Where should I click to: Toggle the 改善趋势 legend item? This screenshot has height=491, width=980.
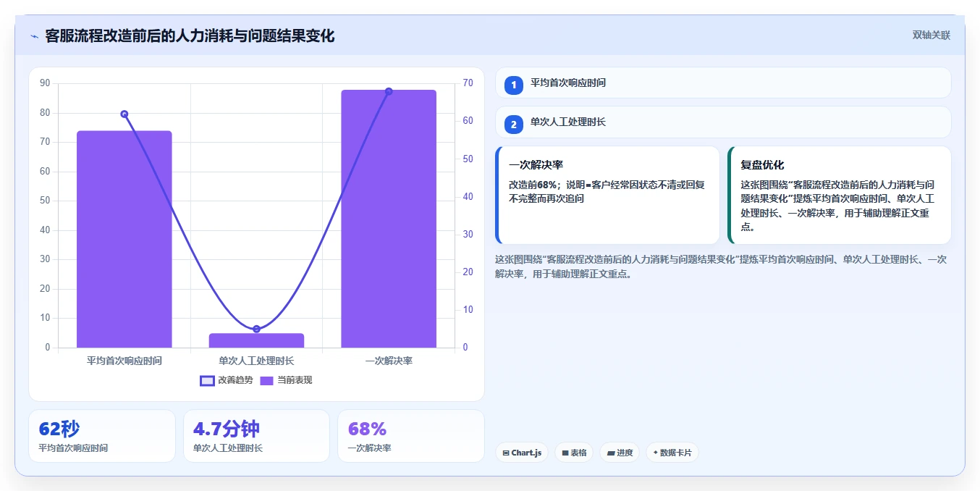pos(227,380)
